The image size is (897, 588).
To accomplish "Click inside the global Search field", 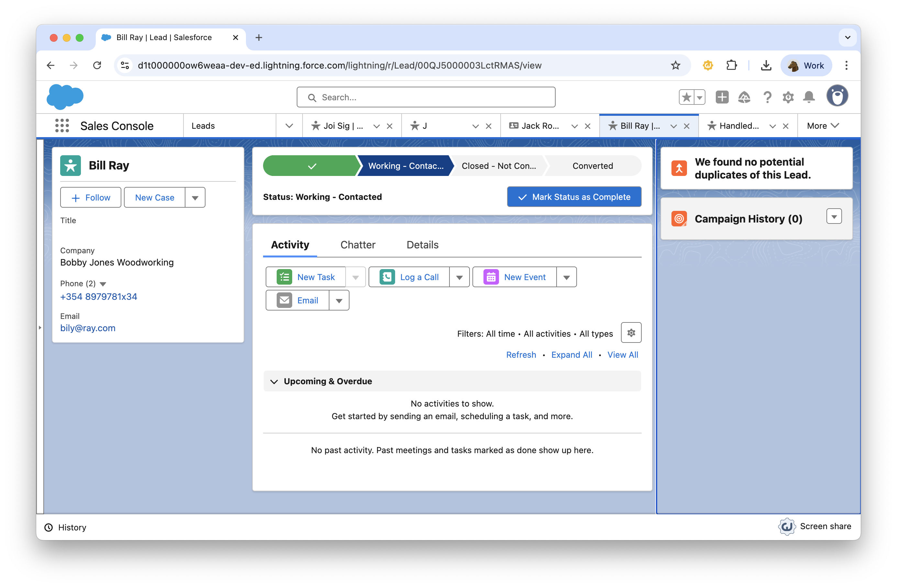I will point(426,97).
